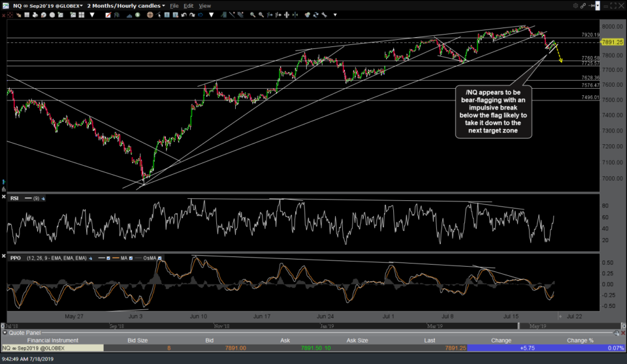Viewport: 627px width, 364px height.
Task: Close the RSI sub-panel
Action: (4, 196)
